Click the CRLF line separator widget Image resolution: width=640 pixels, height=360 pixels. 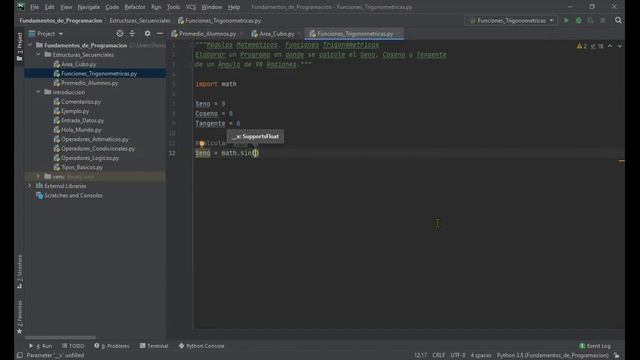point(438,355)
